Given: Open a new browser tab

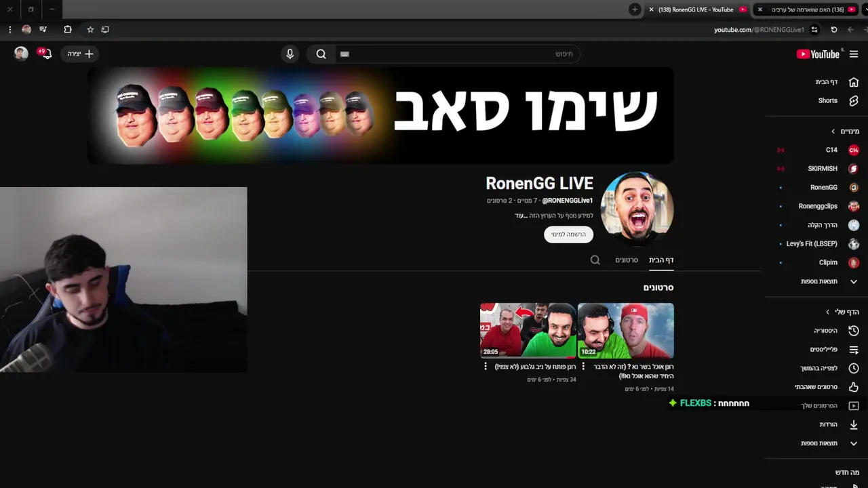Looking at the screenshot, I should [635, 9].
